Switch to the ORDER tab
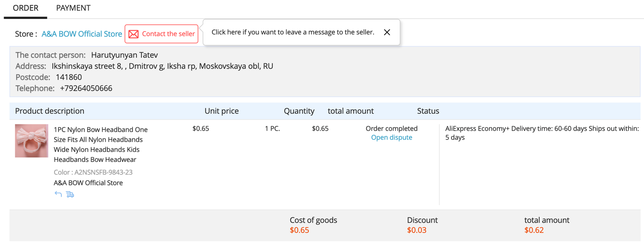The image size is (644, 244). tap(26, 8)
